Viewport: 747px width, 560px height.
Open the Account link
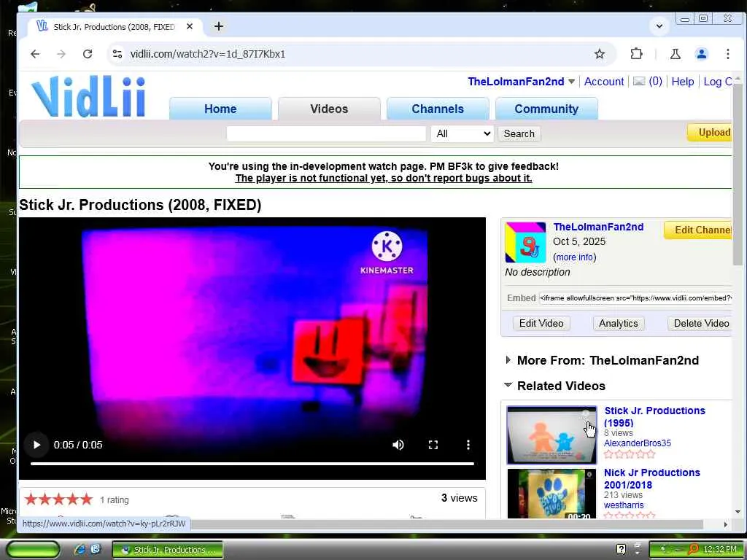click(x=603, y=82)
